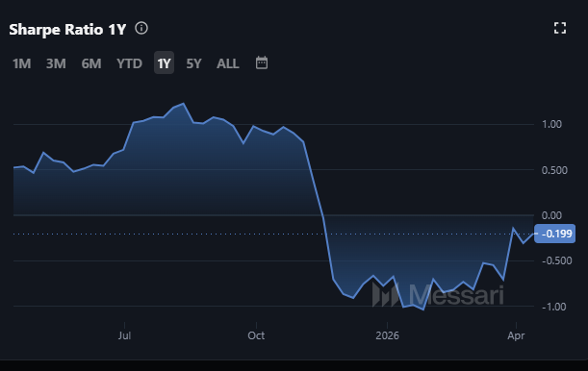588x371 pixels.
Task: Click the Apr x-axis label
Action: point(516,335)
